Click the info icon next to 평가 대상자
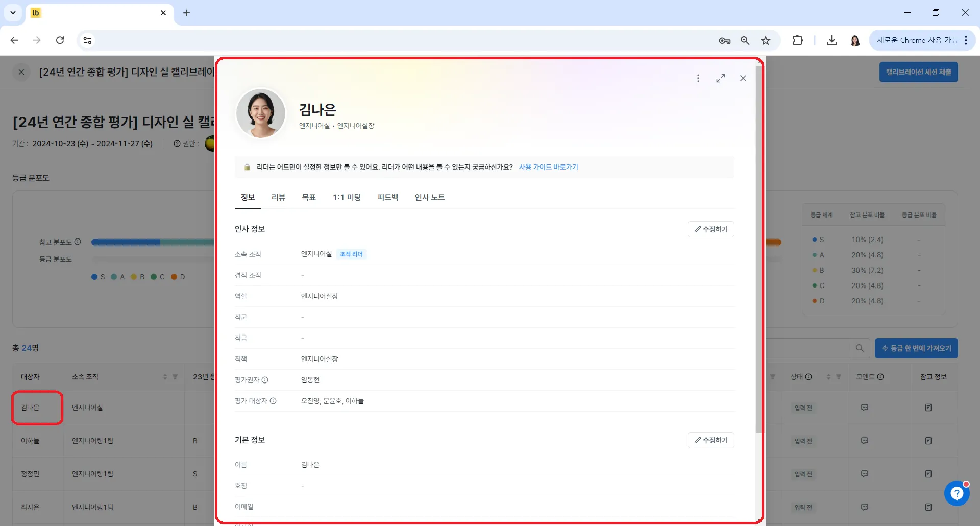 click(x=273, y=401)
